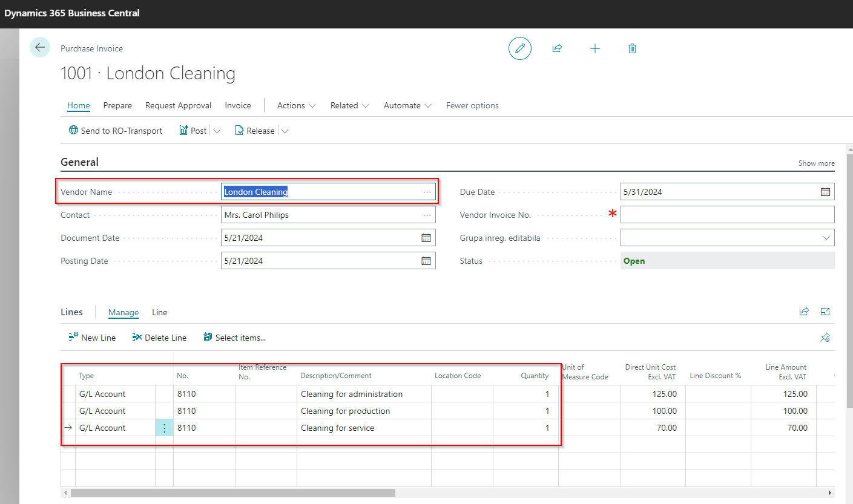Collapse the General section header
The image size is (853, 504).
coord(79,162)
